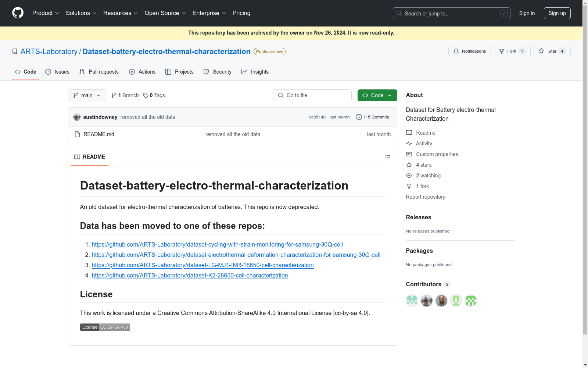Open commit hash cc85146
The width and height of the screenshot is (588, 368).
(317, 117)
